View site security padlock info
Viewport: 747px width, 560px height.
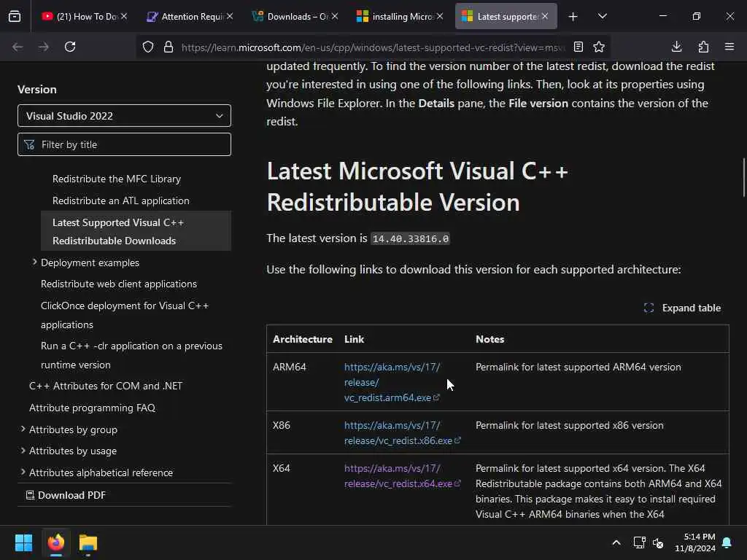169,47
